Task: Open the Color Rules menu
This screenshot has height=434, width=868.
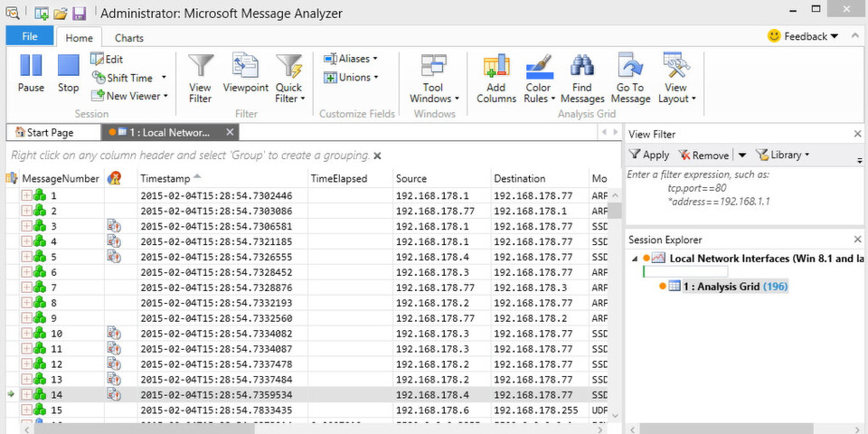Action: (539, 78)
